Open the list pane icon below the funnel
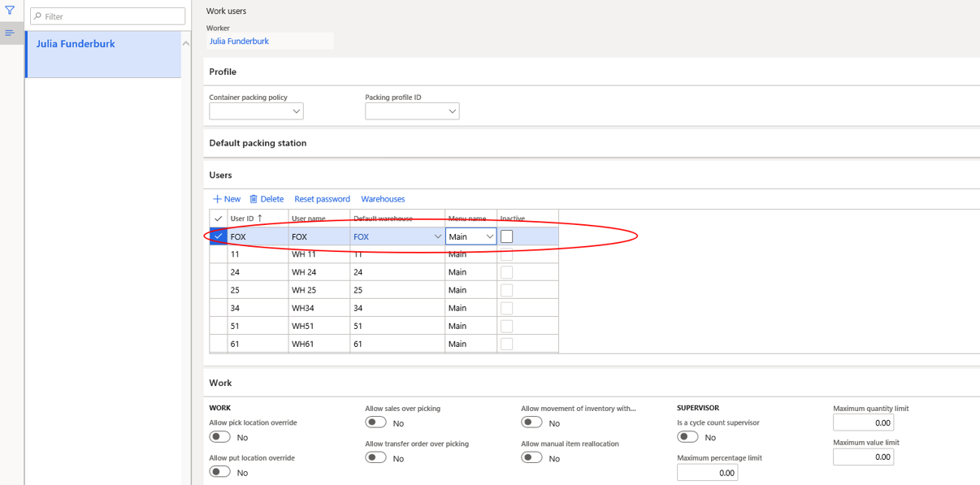Viewport: 980px width, 485px height. tap(11, 32)
